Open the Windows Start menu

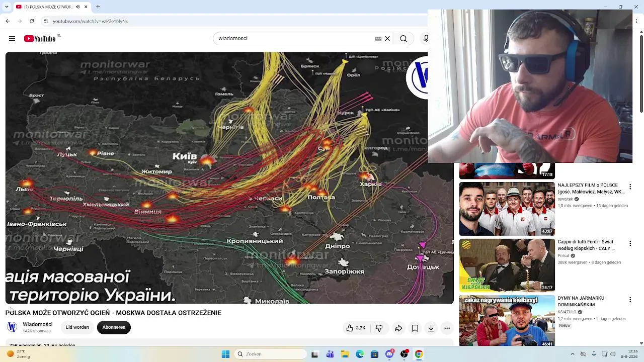coord(225,354)
